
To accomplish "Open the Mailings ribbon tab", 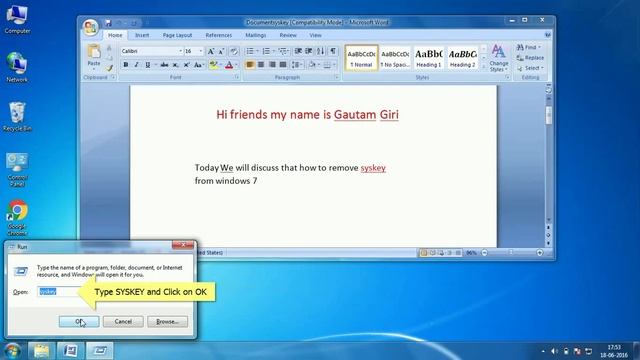I will pyautogui.click(x=256, y=36).
